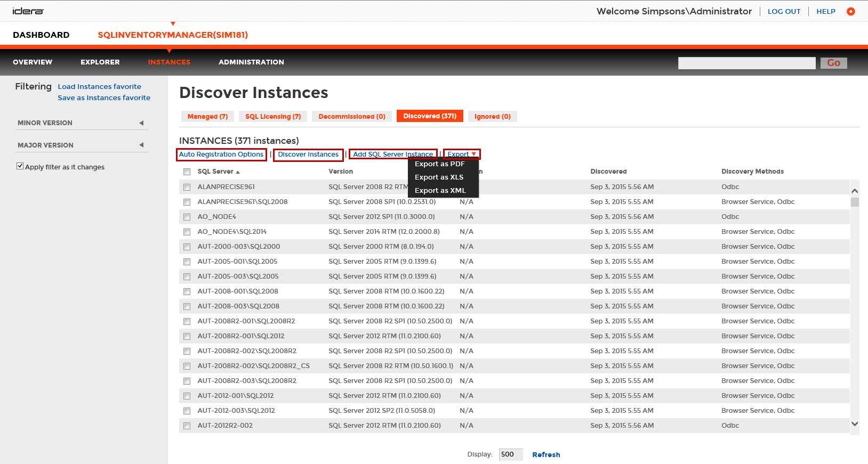Select the AUT-2008R2-002\SQL2008R2_CS instance name

[x=253, y=366]
